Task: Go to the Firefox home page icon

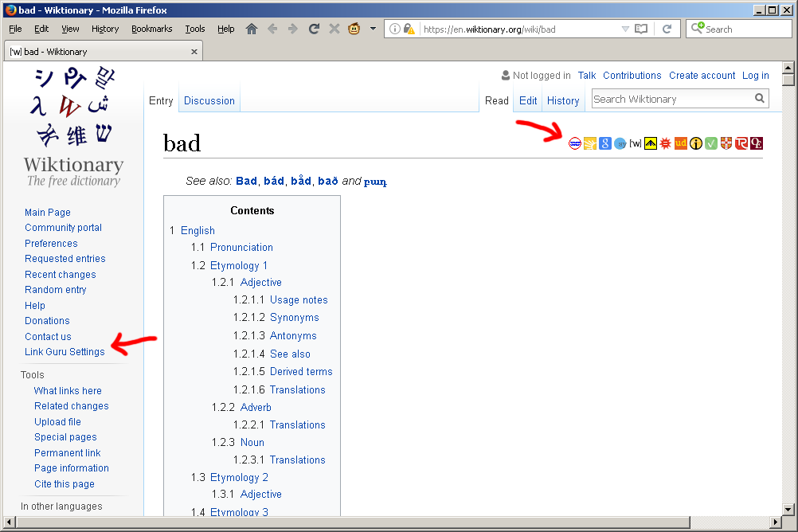Action: [252, 29]
